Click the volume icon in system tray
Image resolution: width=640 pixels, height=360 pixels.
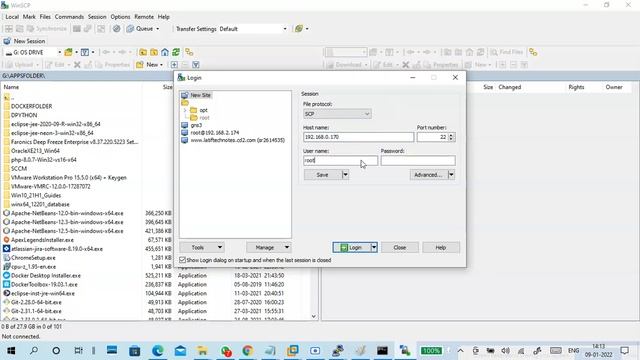[505, 351]
